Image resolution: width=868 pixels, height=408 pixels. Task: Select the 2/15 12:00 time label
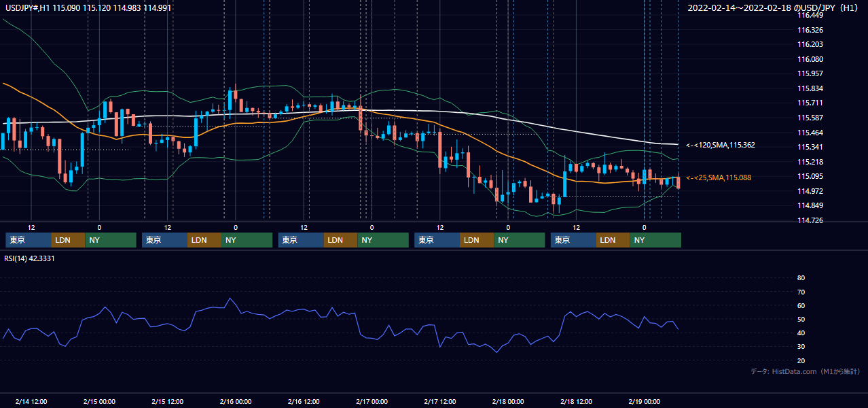[168, 401]
